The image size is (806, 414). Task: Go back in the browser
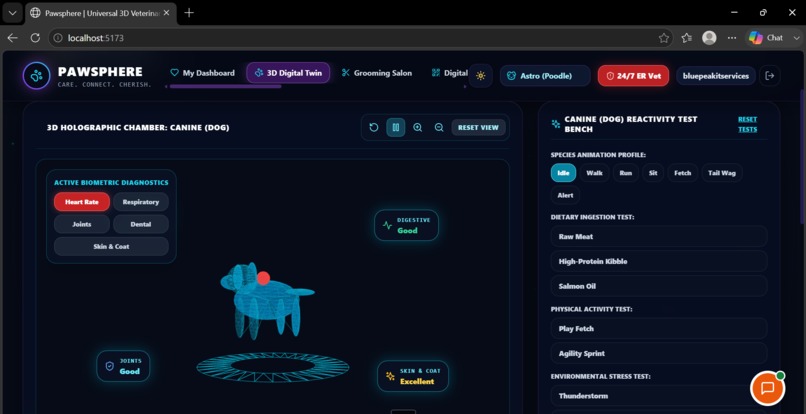click(12, 38)
